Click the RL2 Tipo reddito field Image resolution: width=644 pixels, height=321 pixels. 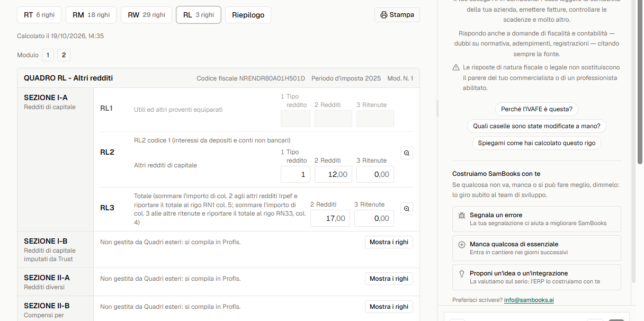point(296,174)
